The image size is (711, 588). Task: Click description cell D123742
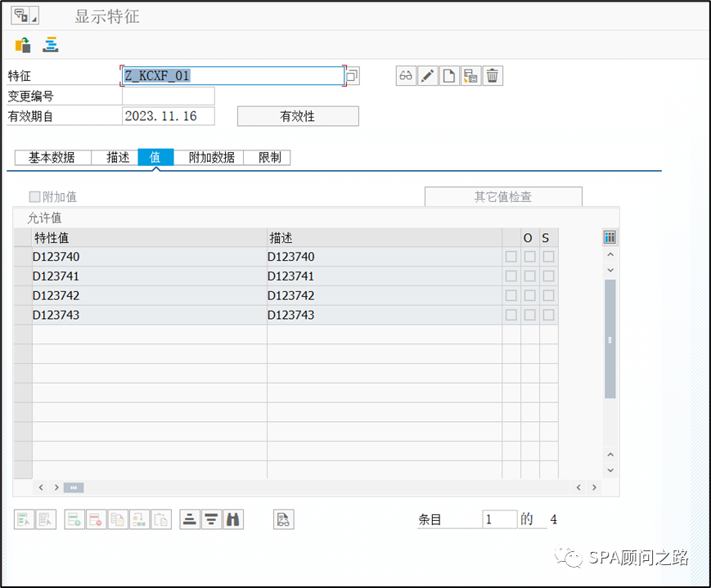click(x=385, y=295)
